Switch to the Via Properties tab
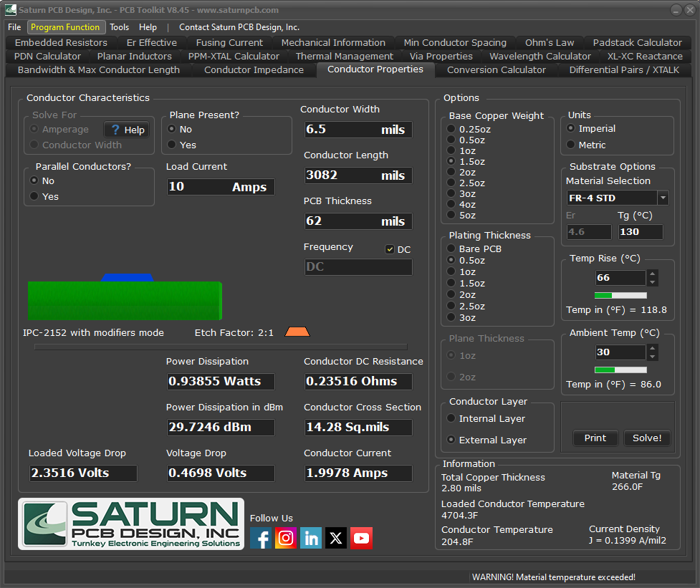 441,56
